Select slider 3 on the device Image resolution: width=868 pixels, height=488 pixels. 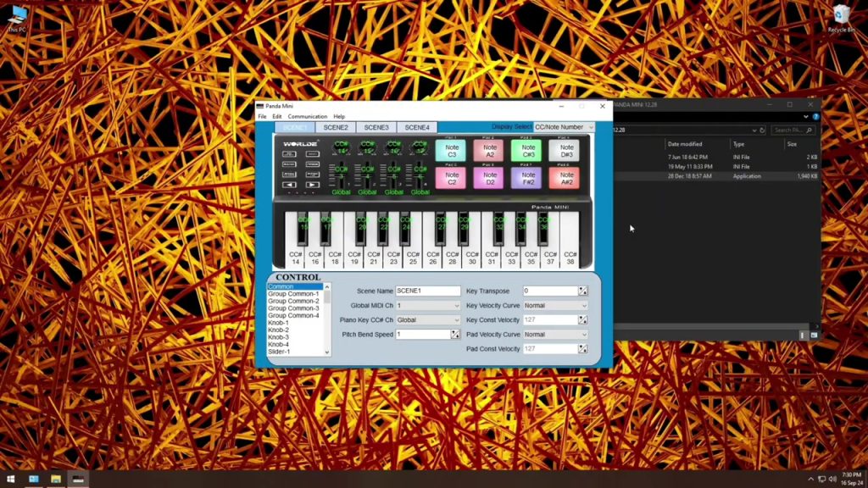pos(393,175)
